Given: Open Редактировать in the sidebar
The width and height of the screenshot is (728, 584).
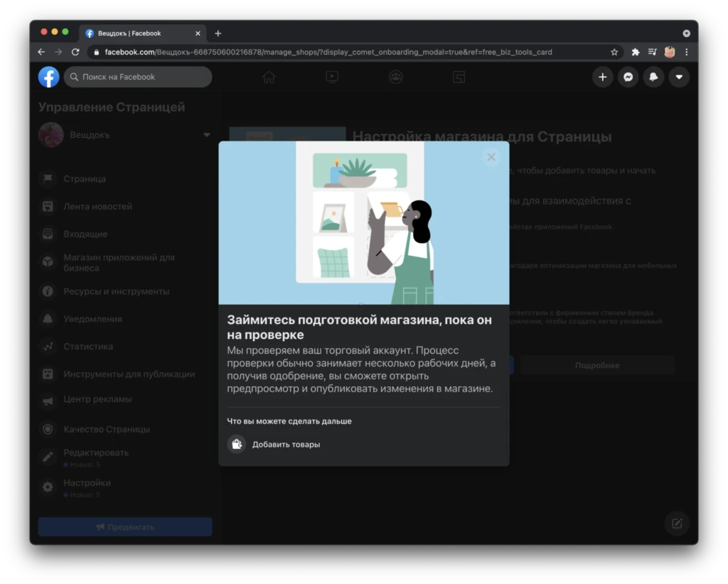Looking at the screenshot, I should click(124, 458).
